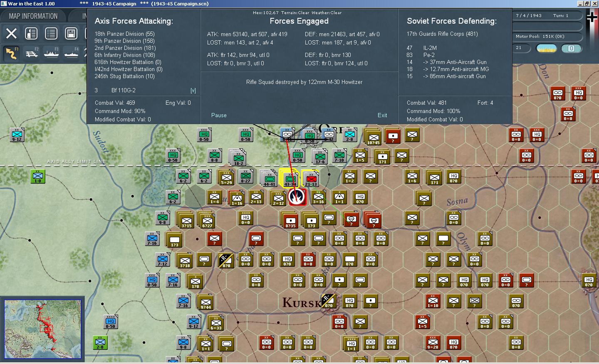Click the Motor Pool: 151K (OK) readout
Image resolution: width=599 pixels, height=364 pixels.
tap(540, 36)
